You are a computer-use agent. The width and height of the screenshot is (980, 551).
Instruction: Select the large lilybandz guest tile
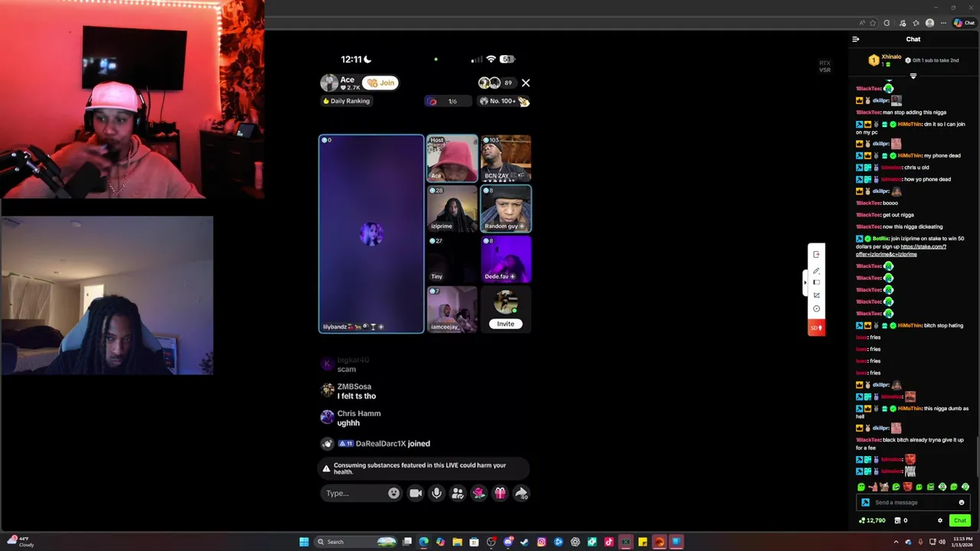pos(371,234)
